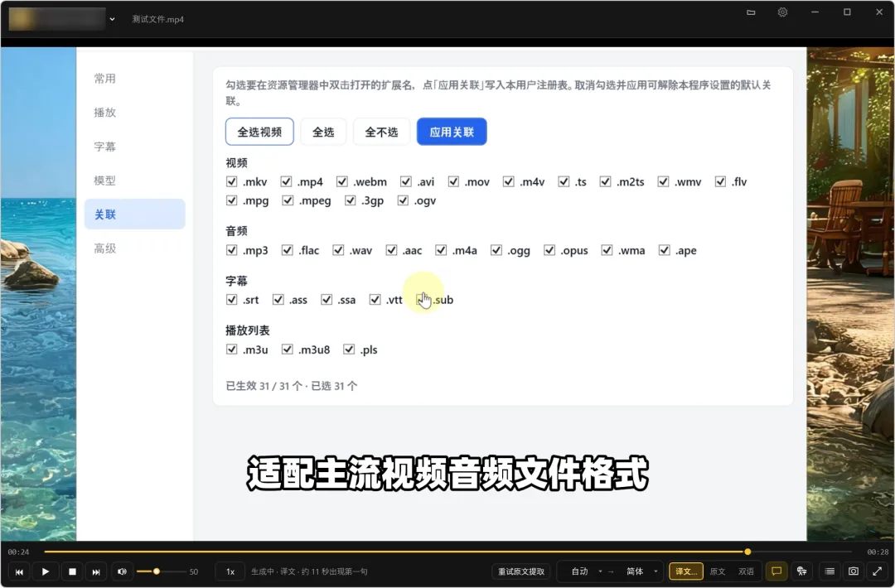Toggle the .m3u checkbox
This screenshot has width=895, height=588.
(231, 349)
